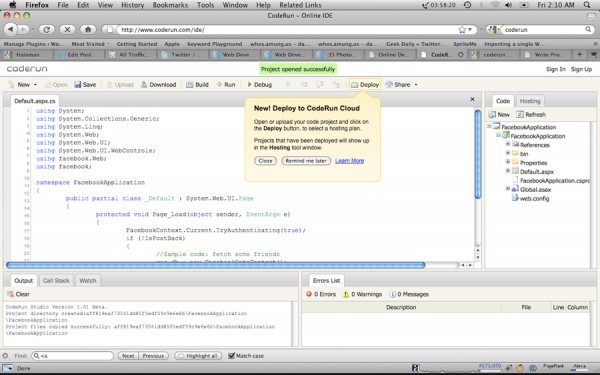600x375 pixels.
Task: Collapse the root FacebookApplication solution node
Action: point(489,126)
